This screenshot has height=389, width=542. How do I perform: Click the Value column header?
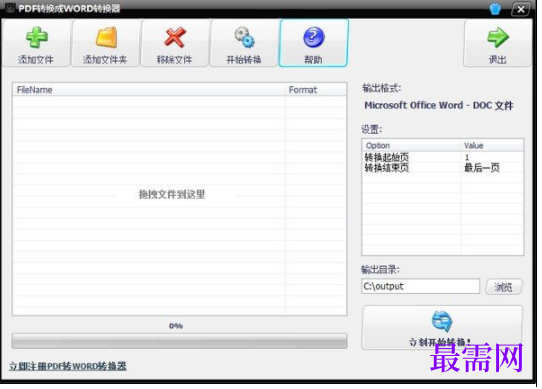(x=492, y=146)
